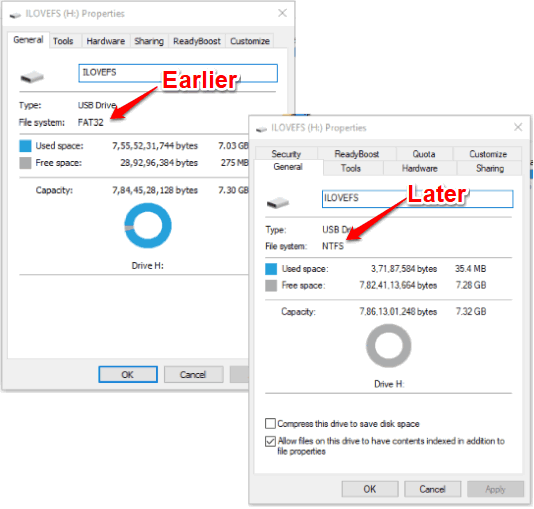Click 3,71,87,584 bytes used space value
The height and width of the screenshot is (509, 534).
point(404,269)
